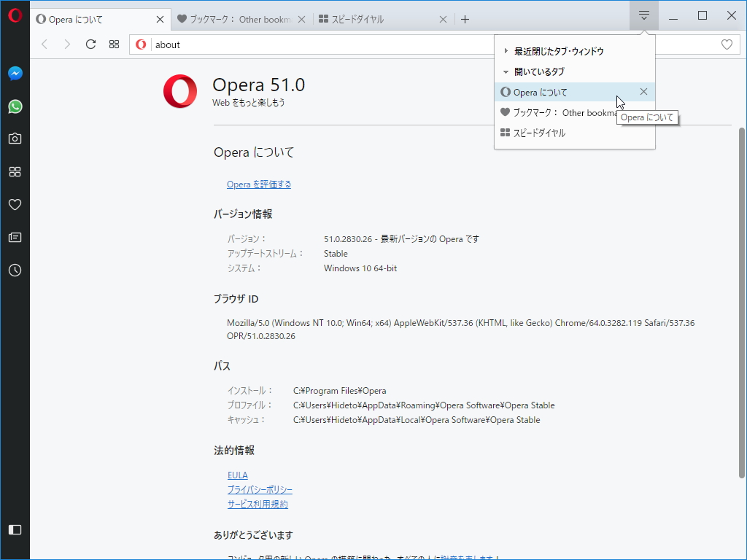Viewport: 747px width, 560px height.
Task: Click the バージョン情報 heading
Action: pos(243,214)
